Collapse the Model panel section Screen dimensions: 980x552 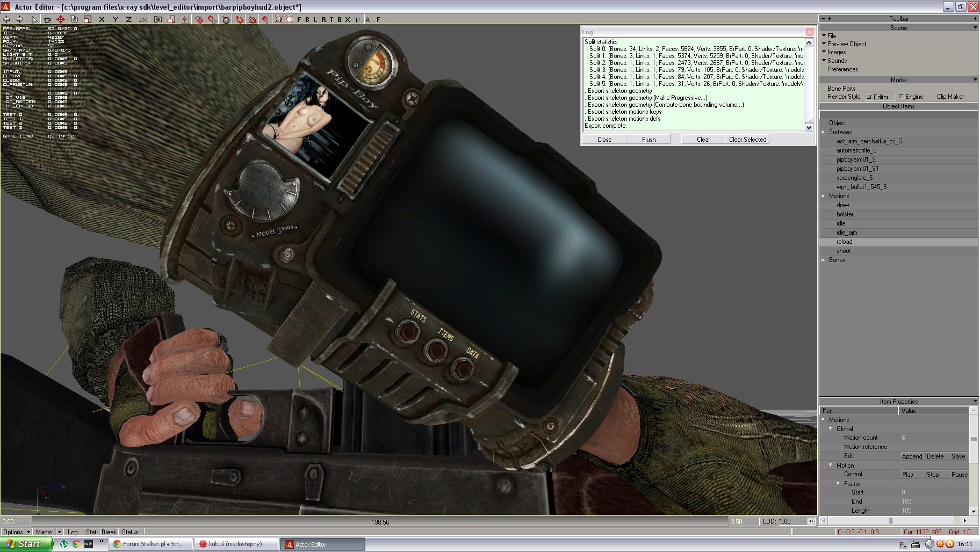(x=975, y=79)
